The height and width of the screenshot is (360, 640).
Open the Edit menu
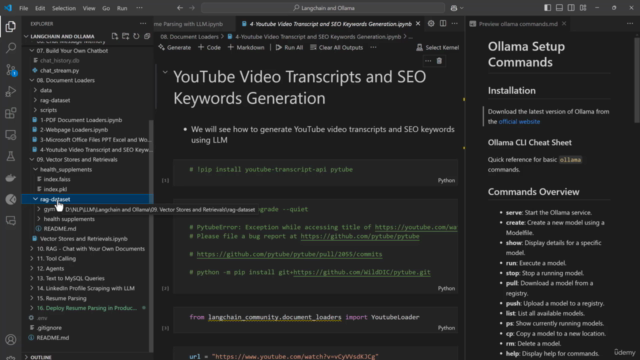(40, 8)
